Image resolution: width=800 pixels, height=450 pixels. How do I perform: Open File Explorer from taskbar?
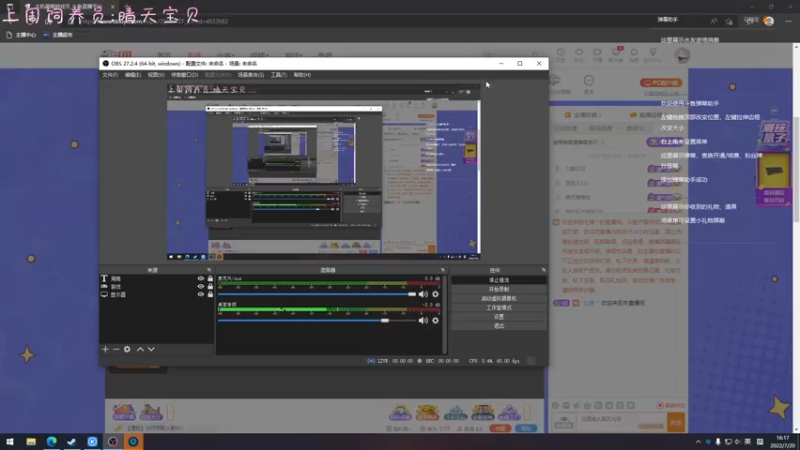coord(31,441)
